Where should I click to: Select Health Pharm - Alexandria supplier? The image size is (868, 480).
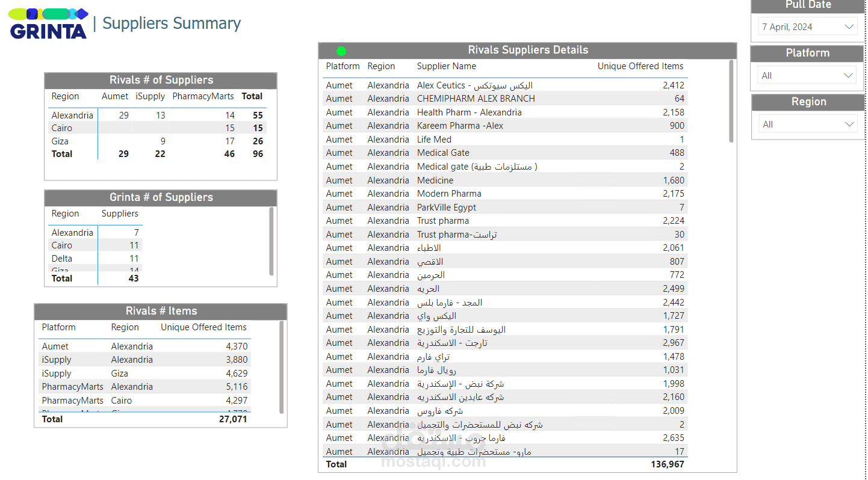click(x=505, y=112)
